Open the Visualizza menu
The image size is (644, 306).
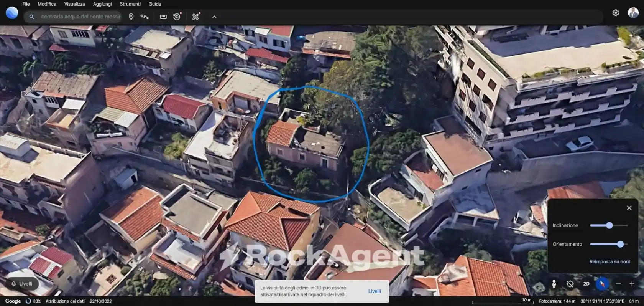coord(74,4)
